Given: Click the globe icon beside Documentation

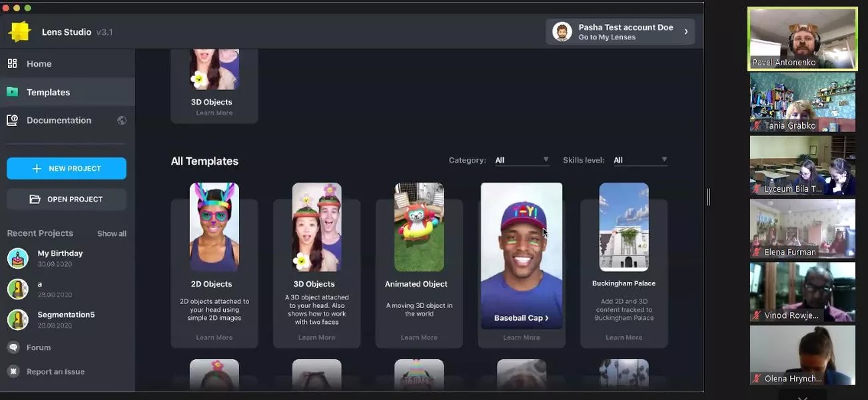Looking at the screenshot, I should pos(122,120).
